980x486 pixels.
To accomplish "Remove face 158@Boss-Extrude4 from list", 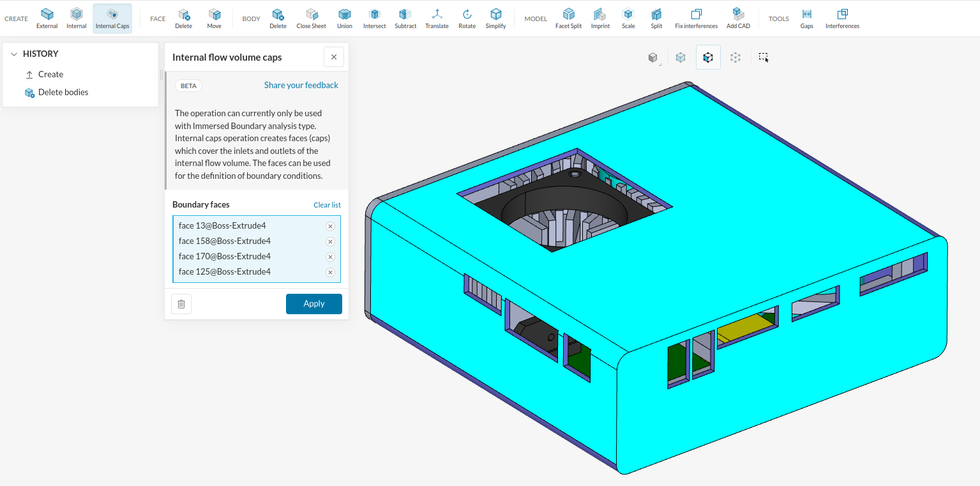I will point(330,241).
